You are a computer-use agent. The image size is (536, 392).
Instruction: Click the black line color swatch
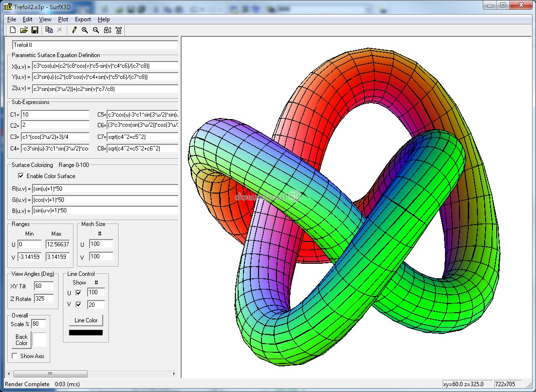[x=86, y=332]
